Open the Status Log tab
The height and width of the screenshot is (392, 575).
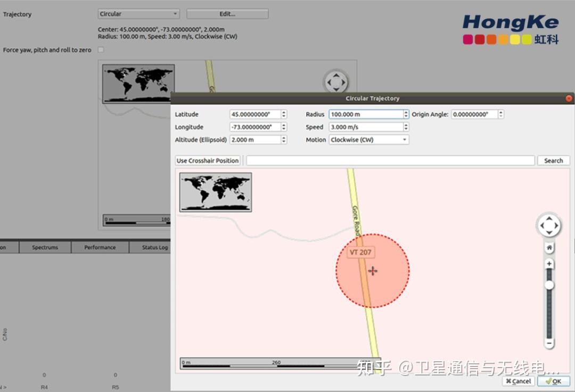pyautogui.click(x=155, y=247)
